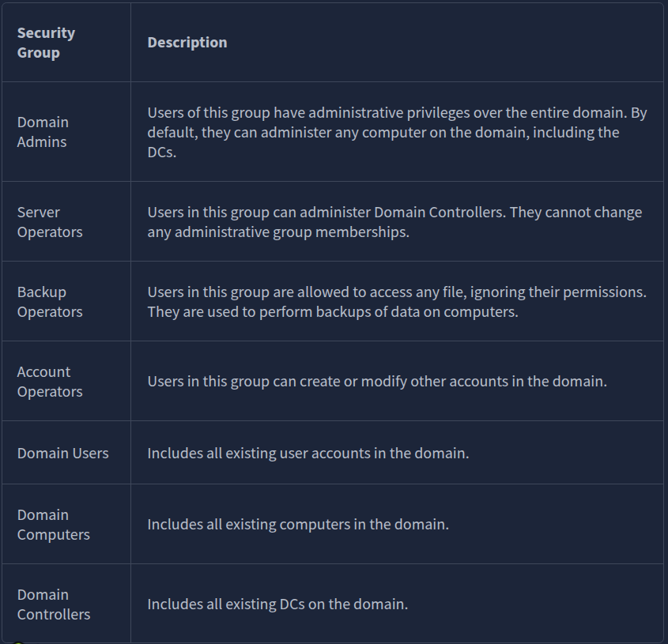Image resolution: width=668 pixels, height=644 pixels.
Task: Click the Description column header
Action: [187, 43]
